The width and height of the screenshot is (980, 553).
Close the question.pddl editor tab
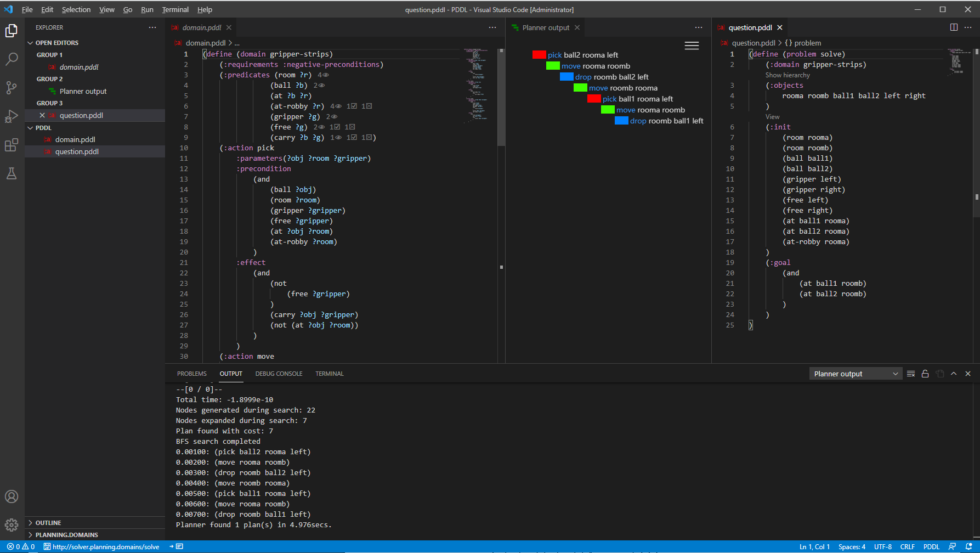point(779,27)
